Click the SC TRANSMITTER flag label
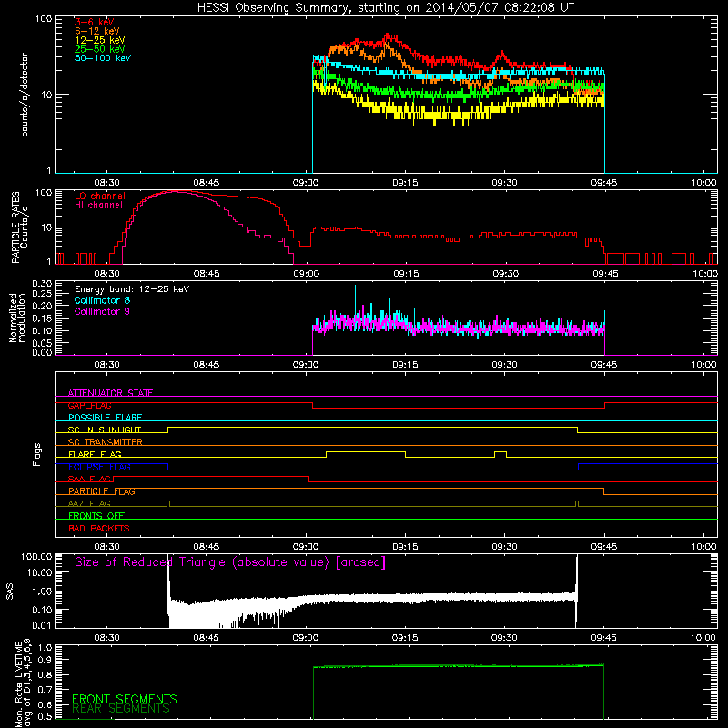This screenshot has height=728, width=728. click(x=105, y=442)
